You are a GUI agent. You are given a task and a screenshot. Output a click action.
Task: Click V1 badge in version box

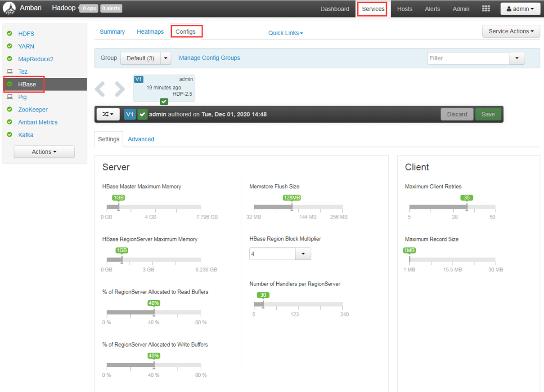click(139, 79)
